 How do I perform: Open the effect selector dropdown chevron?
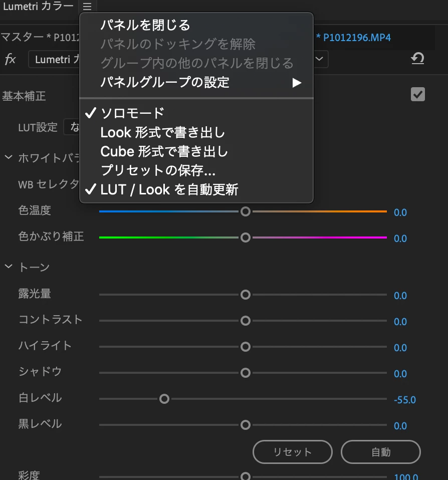click(319, 59)
